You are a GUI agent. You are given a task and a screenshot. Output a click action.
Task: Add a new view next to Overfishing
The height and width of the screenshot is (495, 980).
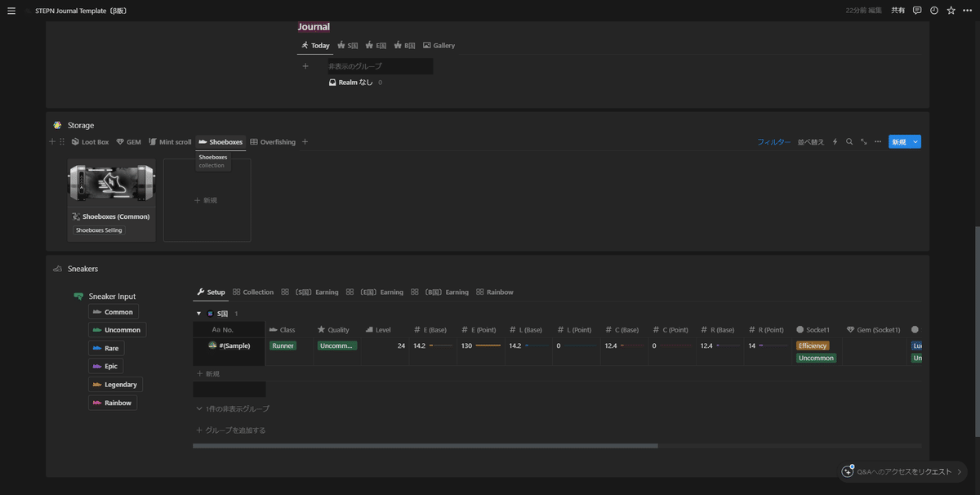point(305,142)
